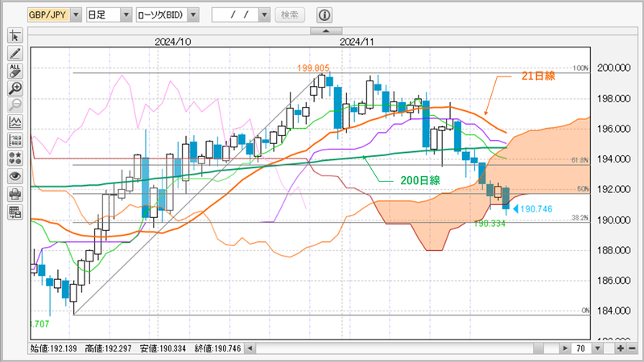This screenshot has height=362, width=644.
Task: Click the information circle icon
Action: click(x=324, y=15)
